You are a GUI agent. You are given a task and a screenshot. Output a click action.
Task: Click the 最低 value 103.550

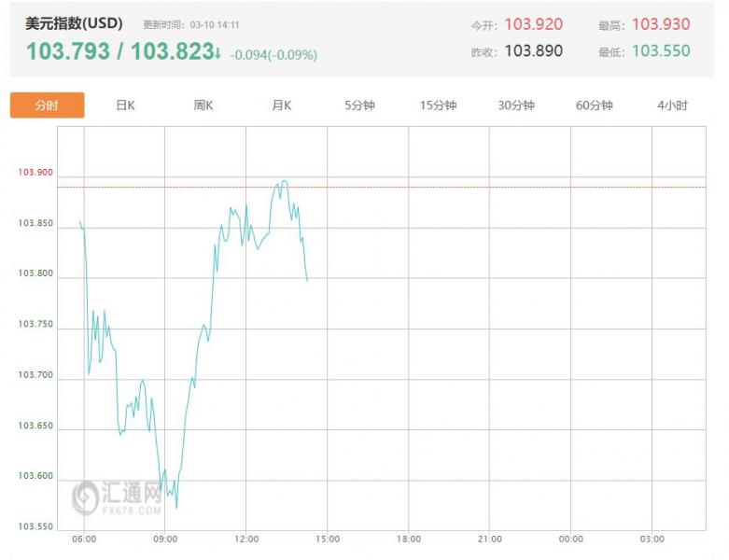(661, 50)
